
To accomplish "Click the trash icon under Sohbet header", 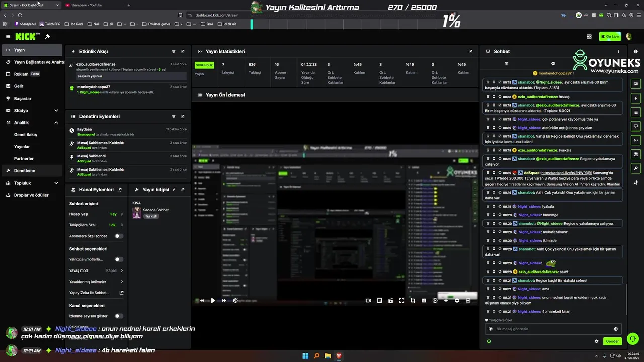I will 506,64.
